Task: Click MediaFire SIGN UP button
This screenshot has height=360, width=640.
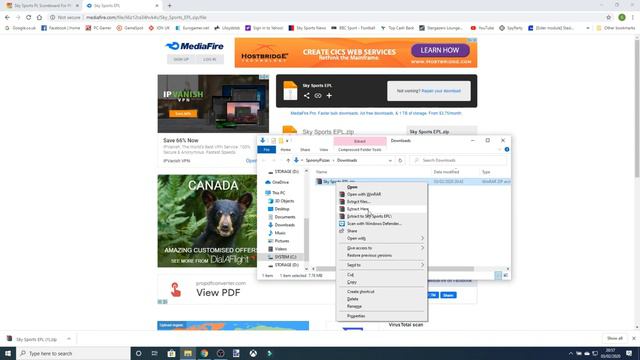Action: click(181, 59)
